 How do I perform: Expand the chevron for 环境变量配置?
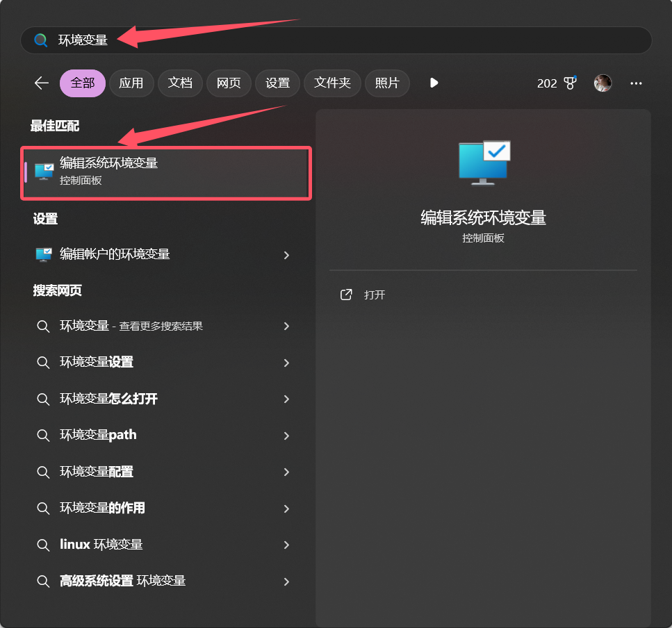click(287, 472)
